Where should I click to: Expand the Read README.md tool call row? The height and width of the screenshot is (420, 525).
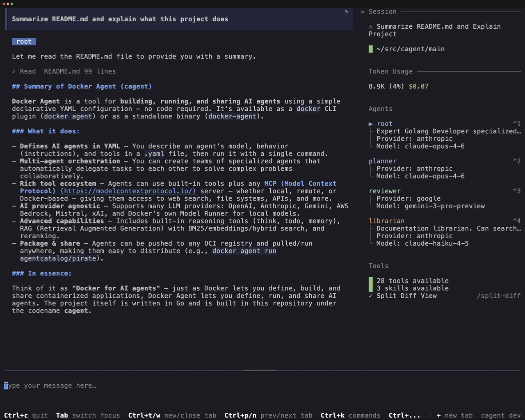pyautogui.click(x=64, y=71)
